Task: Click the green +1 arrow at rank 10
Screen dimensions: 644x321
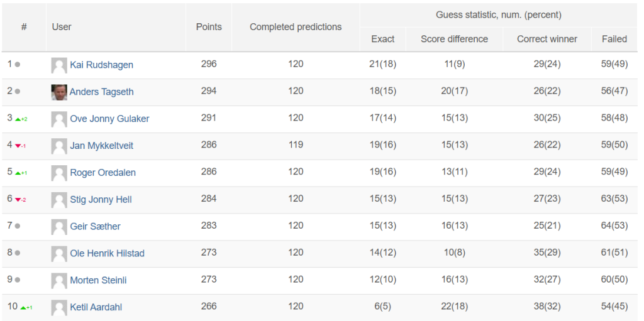Action: 26,307
